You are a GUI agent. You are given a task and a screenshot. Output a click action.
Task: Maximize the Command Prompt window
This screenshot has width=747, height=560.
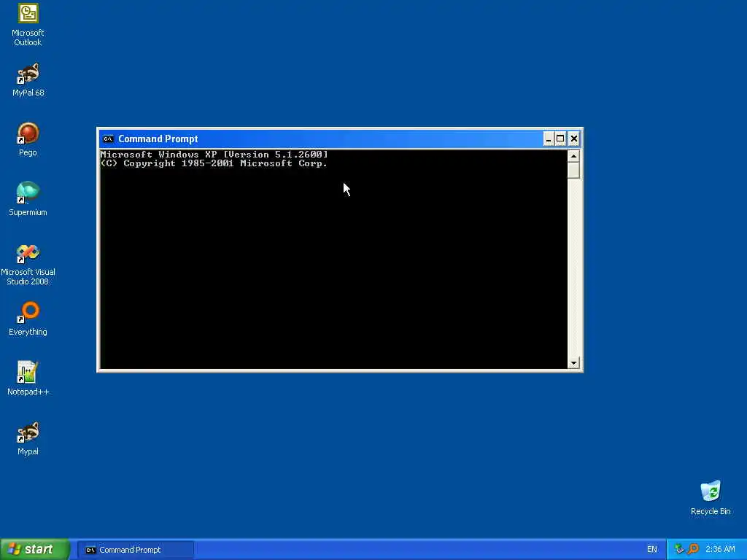(561, 139)
